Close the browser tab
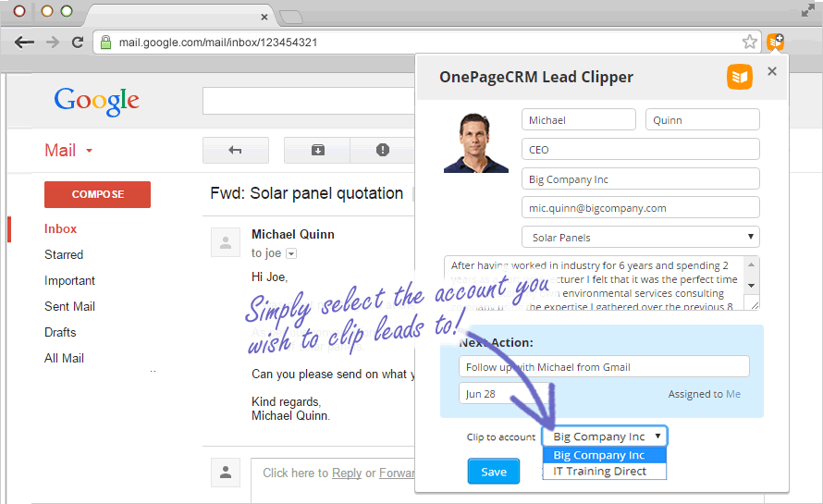The width and height of the screenshot is (823, 504). click(x=264, y=17)
